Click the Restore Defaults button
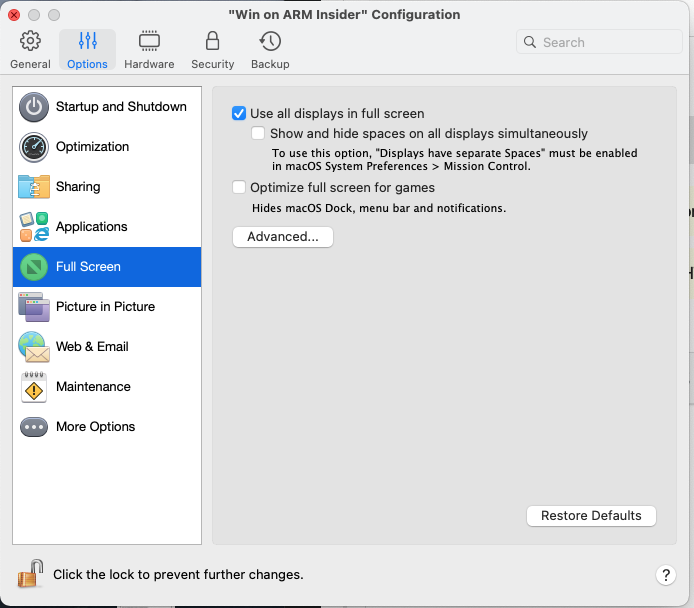 (x=591, y=516)
